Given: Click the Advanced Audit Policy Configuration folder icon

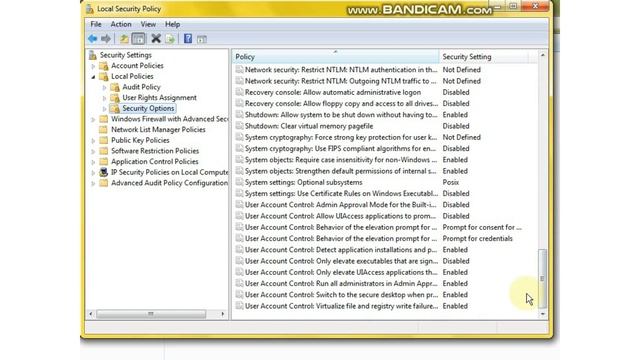Looking at the screenshot, I should click(104, 182).
